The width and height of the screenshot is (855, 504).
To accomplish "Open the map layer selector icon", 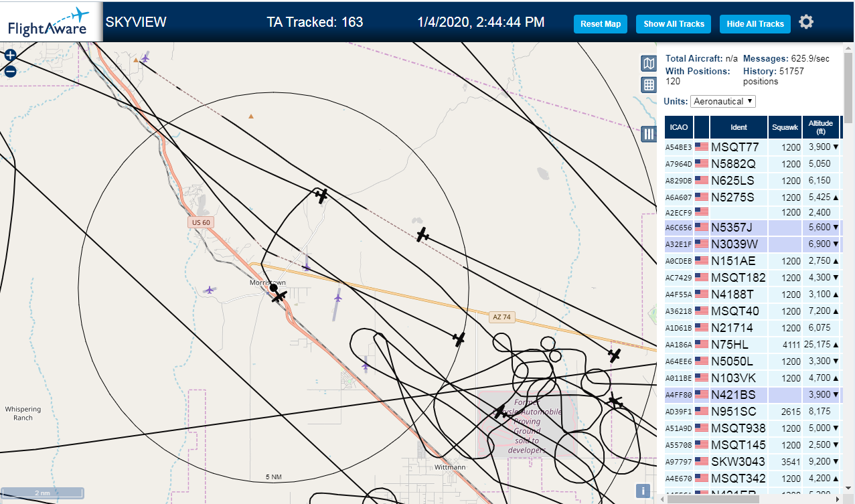I will tap(648, 64).
